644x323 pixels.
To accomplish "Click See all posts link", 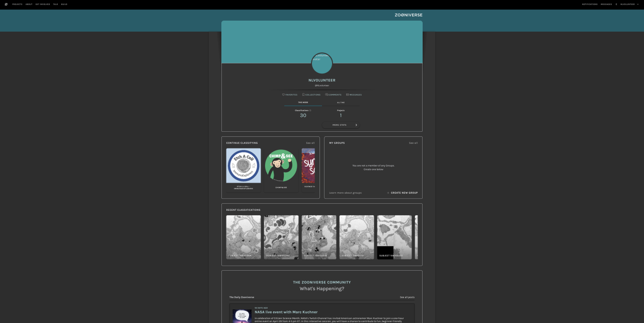I will [x=407, y=297].
